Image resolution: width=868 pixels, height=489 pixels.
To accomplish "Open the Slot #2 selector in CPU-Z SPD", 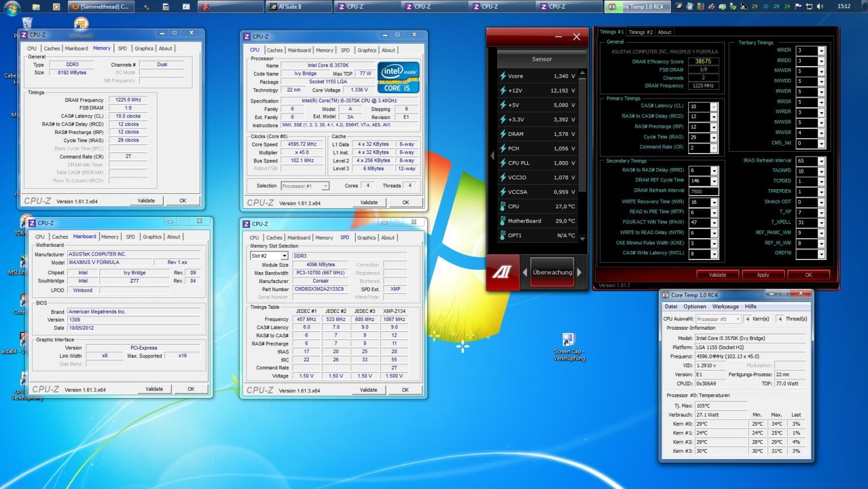I will 269,256.
